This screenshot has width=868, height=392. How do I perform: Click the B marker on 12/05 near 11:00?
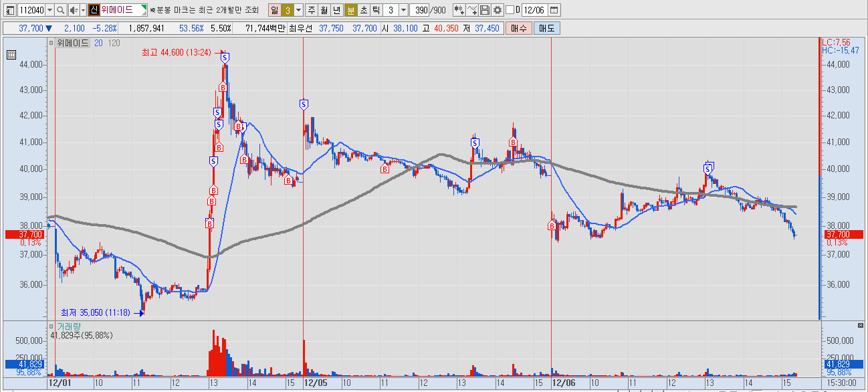(385, 169)
